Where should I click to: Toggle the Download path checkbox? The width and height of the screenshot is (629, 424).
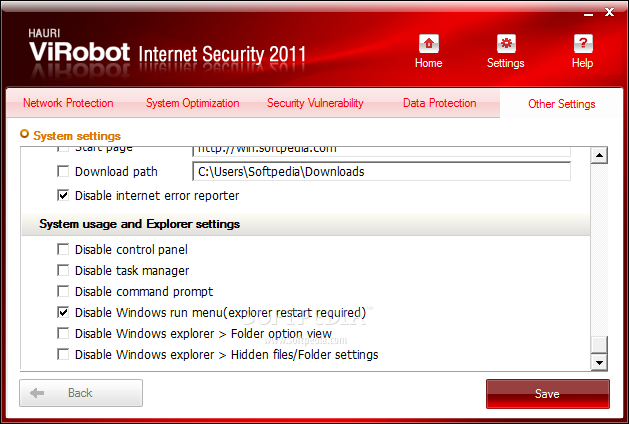click(x=63, y=172)
